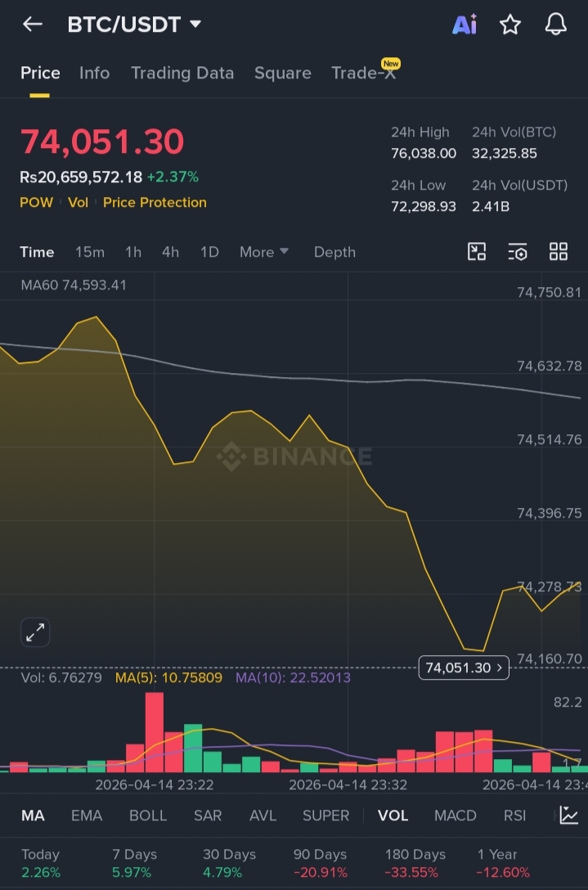Viewport: 588px width, 890px height.
Task: Tap the 1 Year -12.60% performance
Action: point(503,863)
